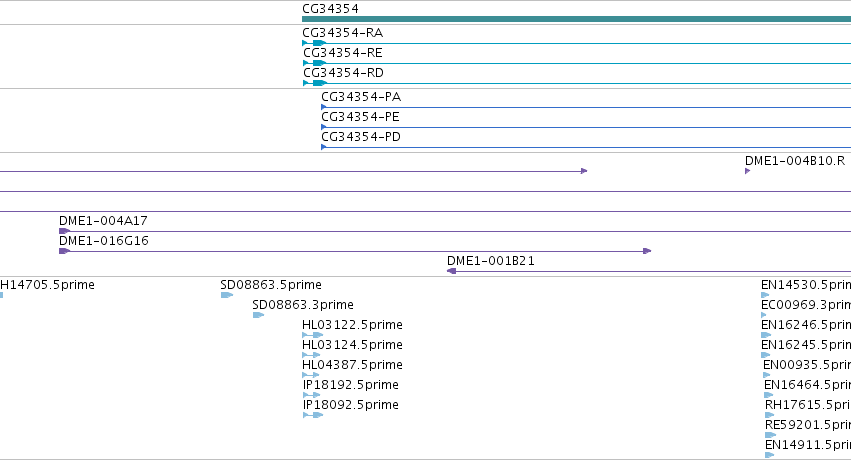Click the CG34354-PE start arrow marker

pos(324,127)
